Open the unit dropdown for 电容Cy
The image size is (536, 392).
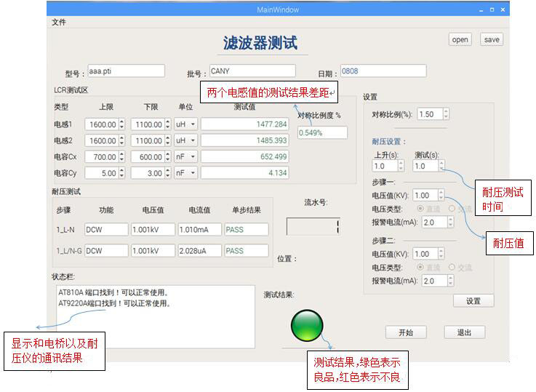[185, 173]
